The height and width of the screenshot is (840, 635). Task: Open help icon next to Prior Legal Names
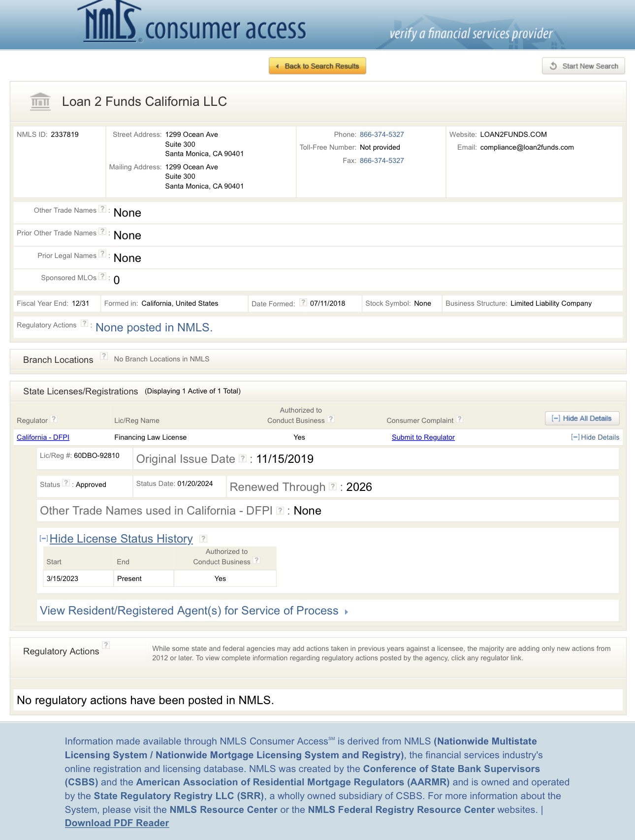(x=102, y=254)
